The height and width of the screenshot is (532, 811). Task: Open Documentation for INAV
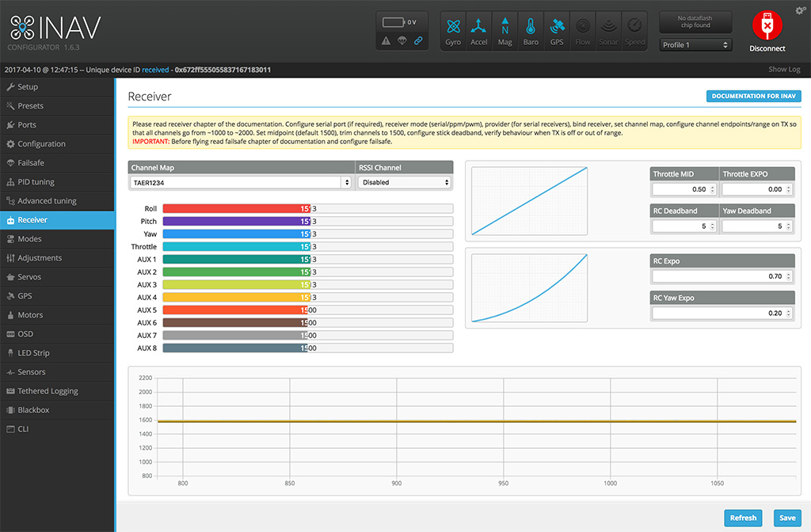coord(753,97)
